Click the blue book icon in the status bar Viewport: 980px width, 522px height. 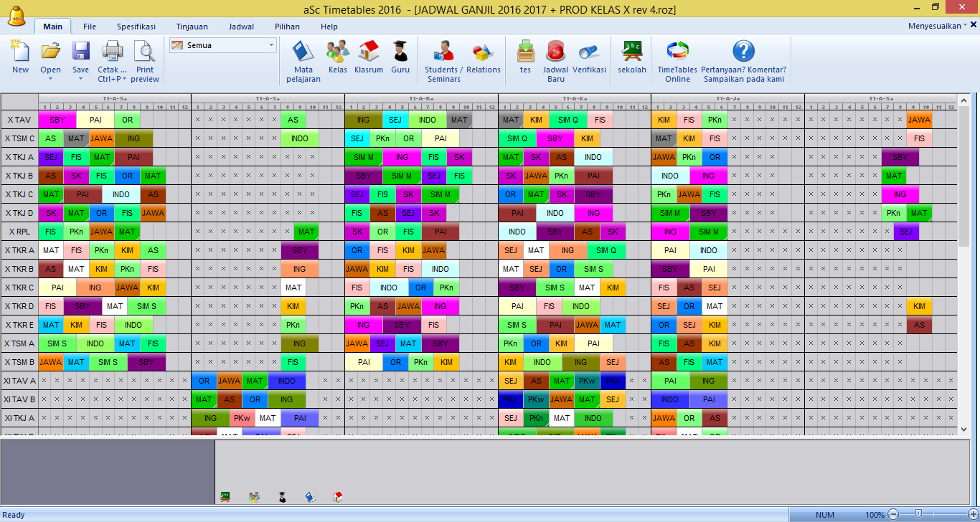310,496
